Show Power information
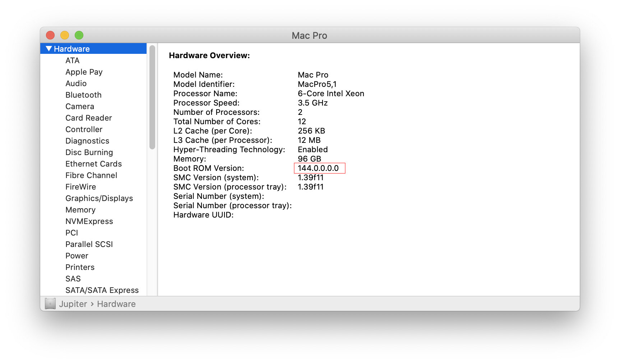 click(x=77, y=256)
